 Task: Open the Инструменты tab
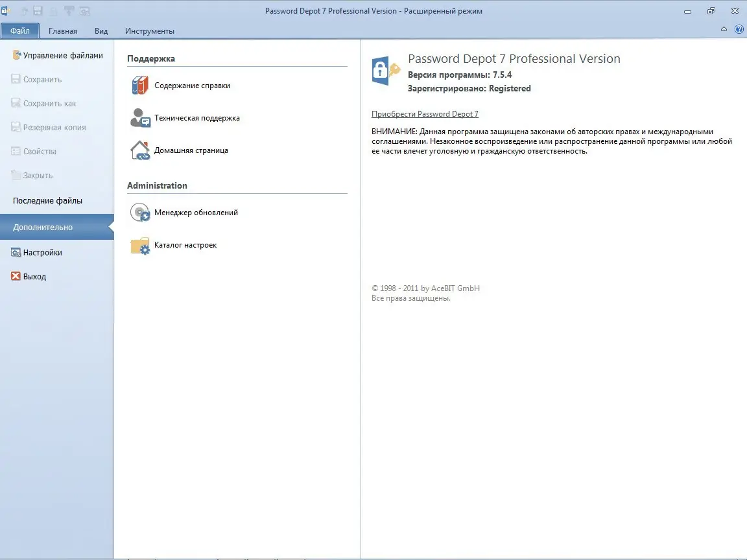pyautogui.click(x=150, y=31)
